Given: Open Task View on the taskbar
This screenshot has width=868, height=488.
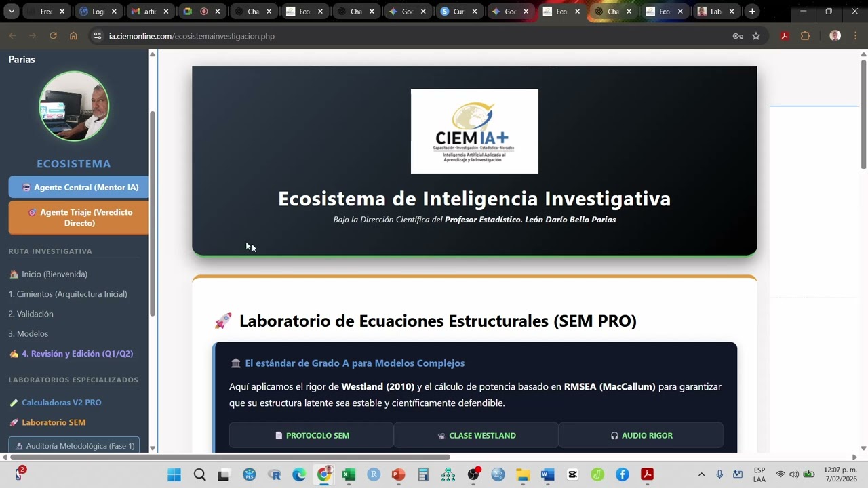Looking at the screenshot, I should click(224, 474).
